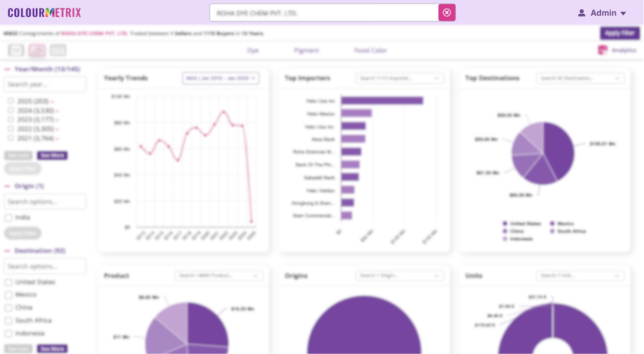Click the ColourMetrix logo
The image size is (644, 354).
45,13
